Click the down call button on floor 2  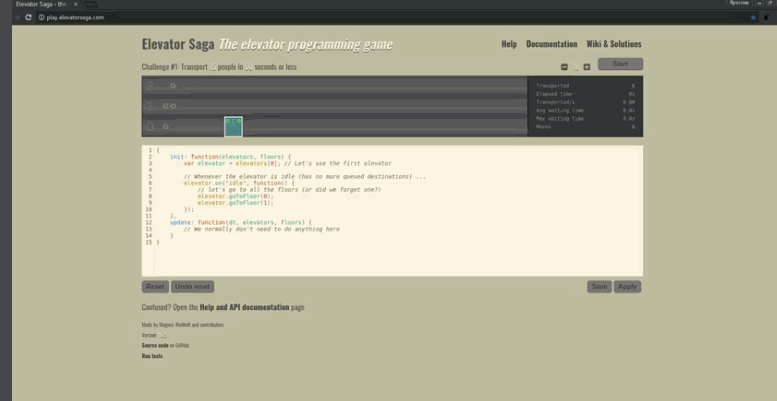(x=173, y=86)
